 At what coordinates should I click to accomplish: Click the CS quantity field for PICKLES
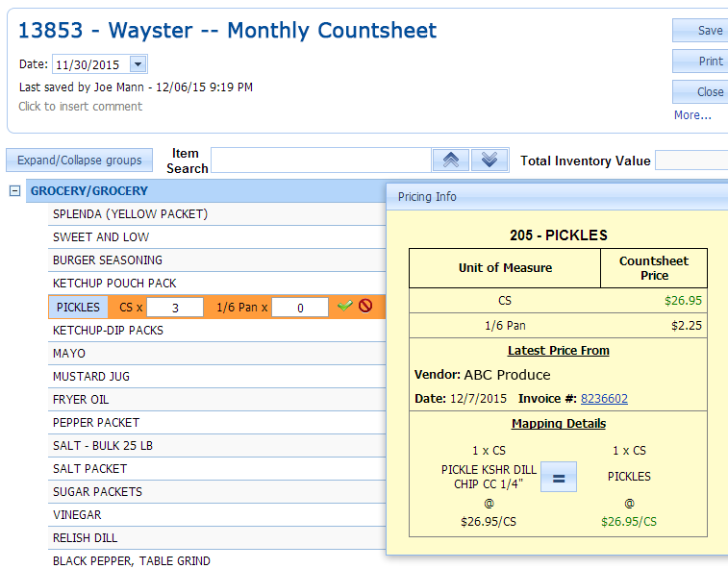[x=174, y=308]
